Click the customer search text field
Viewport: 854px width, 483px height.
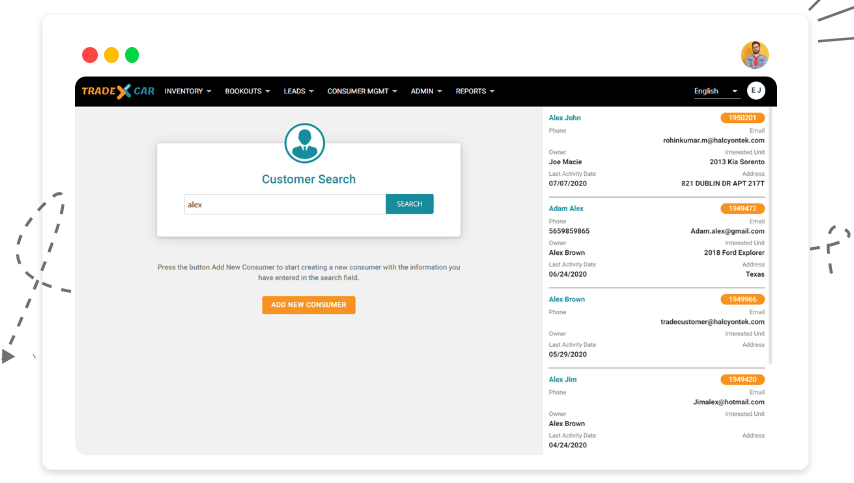(285, 204)
